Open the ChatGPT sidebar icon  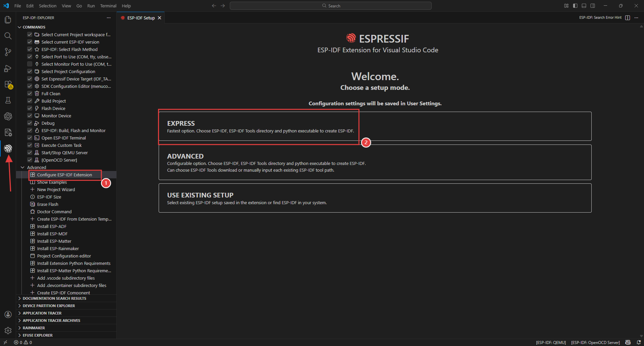pyautogui.click(x=8, y=116)
